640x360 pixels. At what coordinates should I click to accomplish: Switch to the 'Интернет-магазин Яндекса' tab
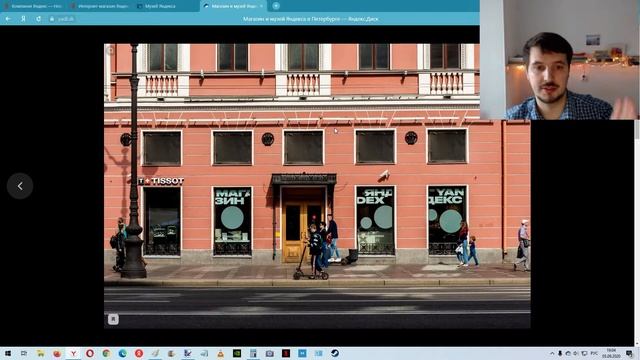coord(100,6)
